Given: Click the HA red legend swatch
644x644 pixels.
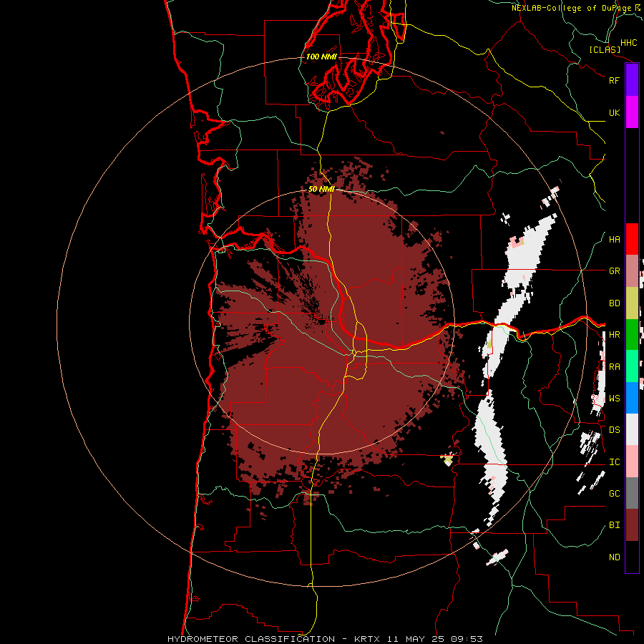Looking at the screenshot, I should point(632,239).
